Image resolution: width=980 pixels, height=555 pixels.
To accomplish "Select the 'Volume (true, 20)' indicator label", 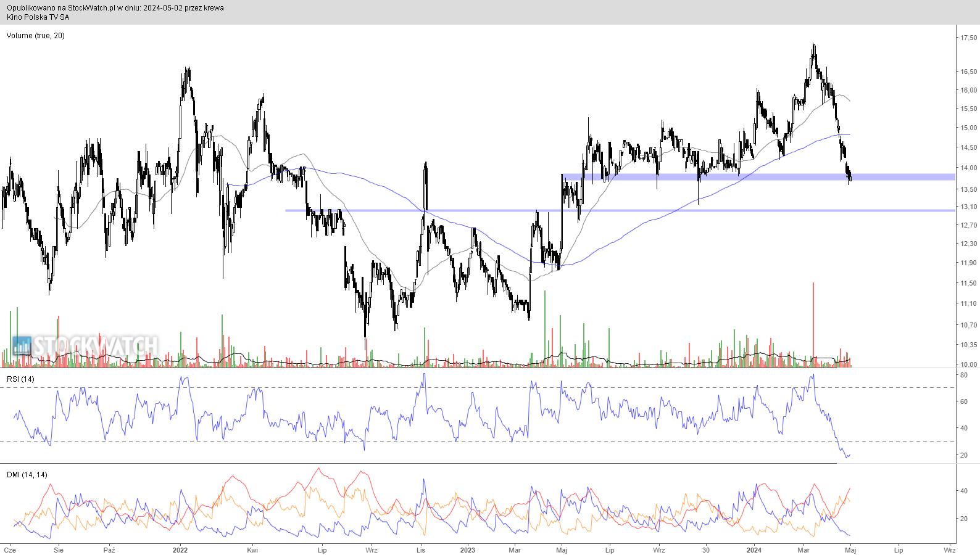I will click(x=35, y=36).
